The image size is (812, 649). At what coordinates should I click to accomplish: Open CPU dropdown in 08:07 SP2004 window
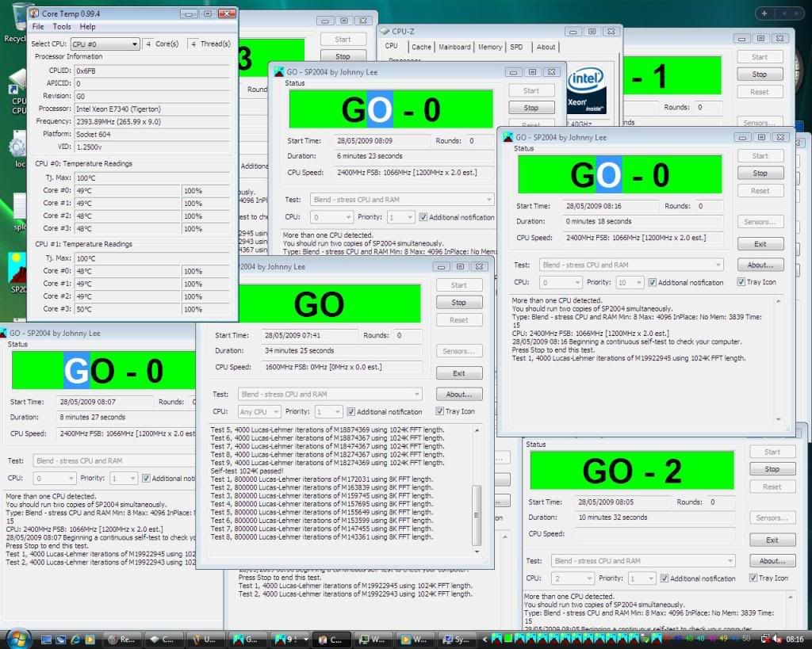tap(55, 478)
